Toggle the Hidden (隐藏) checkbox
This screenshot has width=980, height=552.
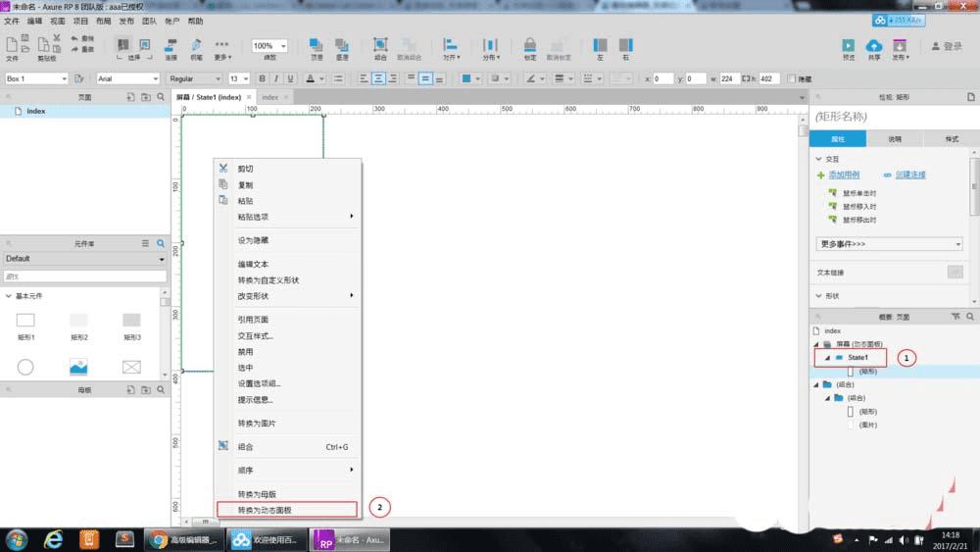click(x=792, y=78)
